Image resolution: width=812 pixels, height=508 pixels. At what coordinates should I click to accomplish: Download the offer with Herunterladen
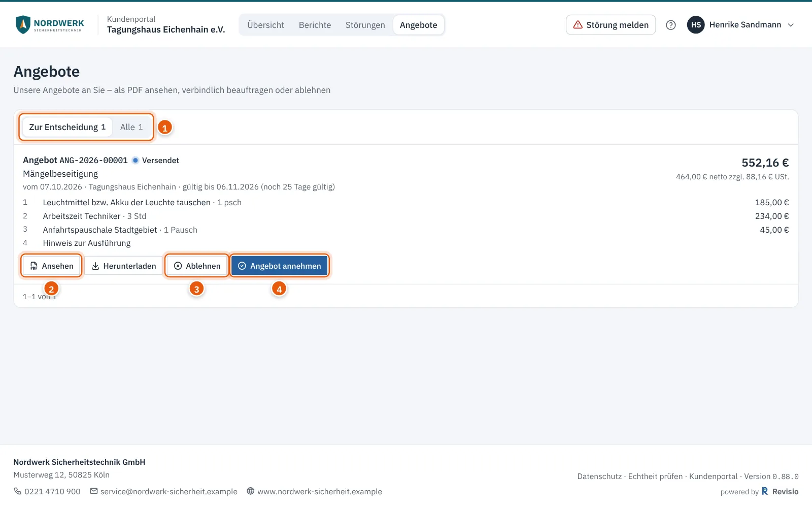(x=123, y=266)
